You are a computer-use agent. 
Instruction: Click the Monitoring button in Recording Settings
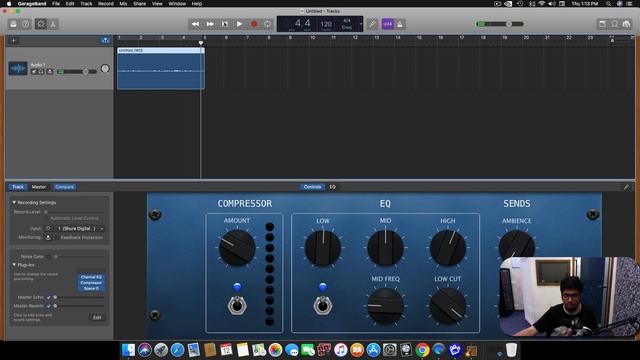point(48,237)
